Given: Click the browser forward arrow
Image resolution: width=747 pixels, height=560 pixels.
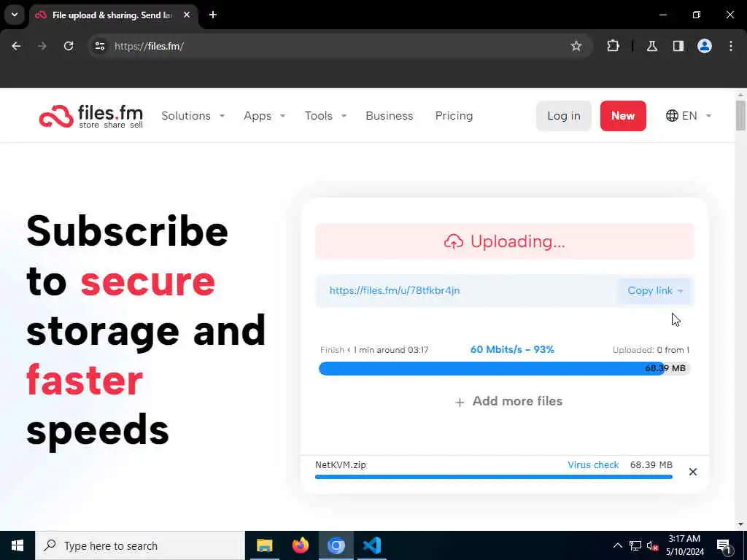Looking at the screenshot, I should click(42, 46).
